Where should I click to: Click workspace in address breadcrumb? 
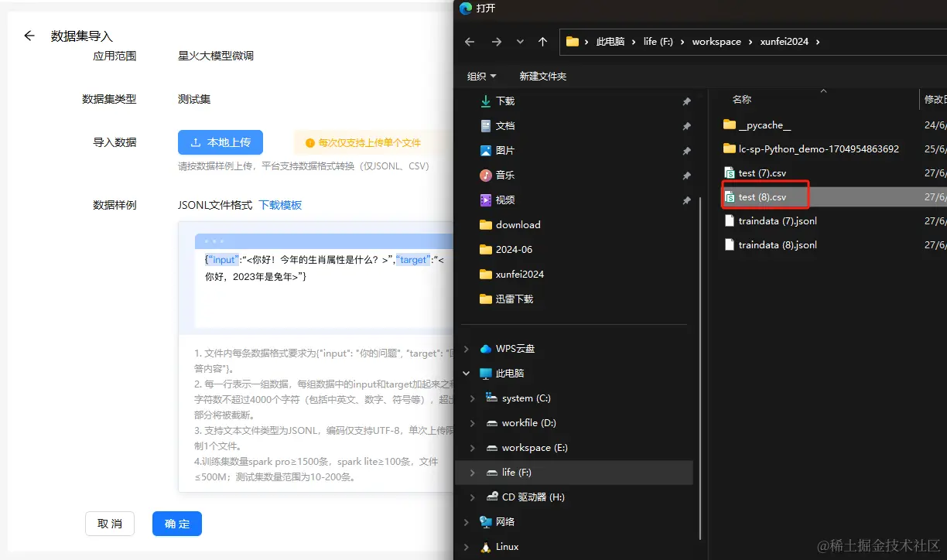716,42
